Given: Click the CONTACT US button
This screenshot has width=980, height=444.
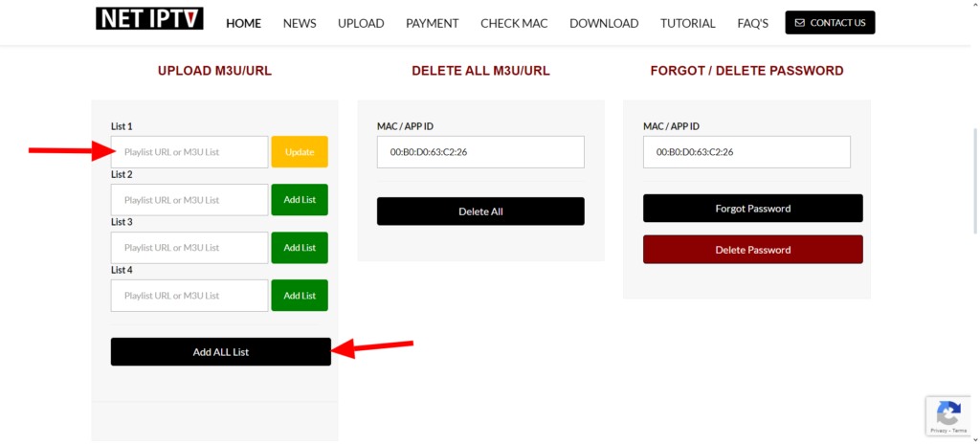Looking at the screenshot, I should [x=830, y=23].
